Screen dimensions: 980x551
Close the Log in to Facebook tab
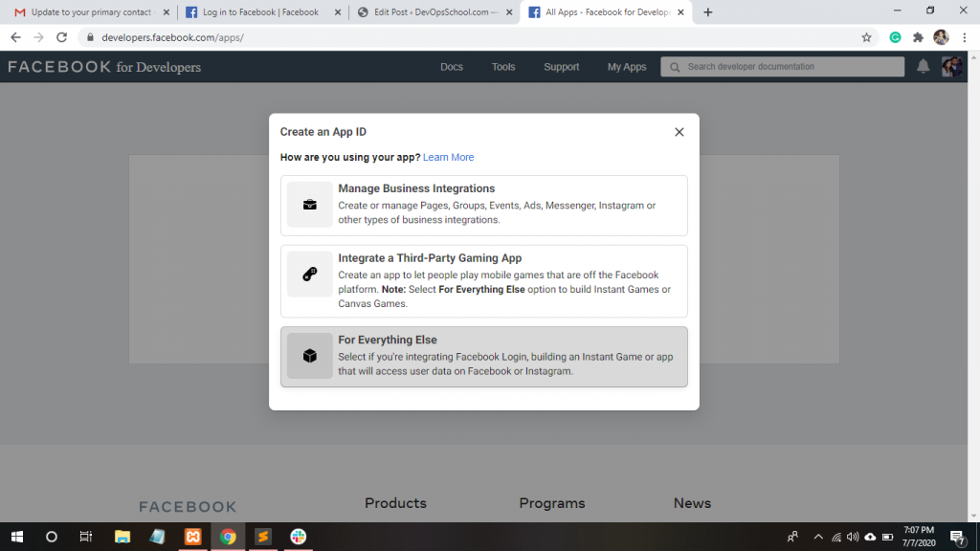coord(338,12)
